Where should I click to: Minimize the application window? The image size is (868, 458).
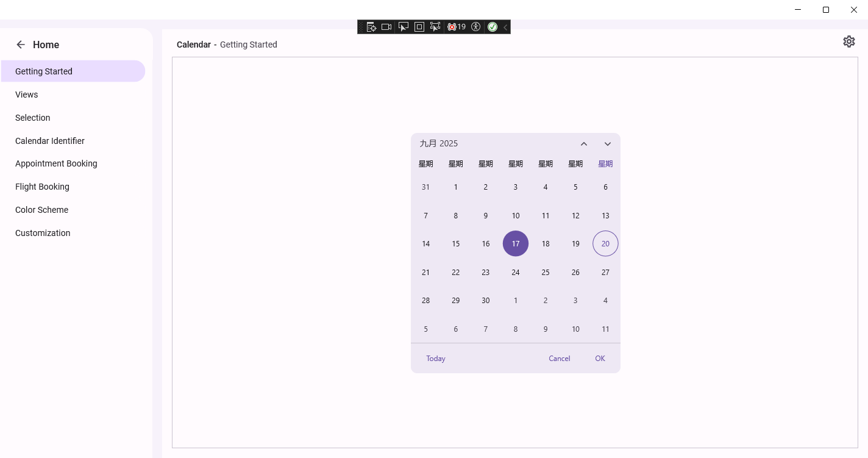pos(798,10)
